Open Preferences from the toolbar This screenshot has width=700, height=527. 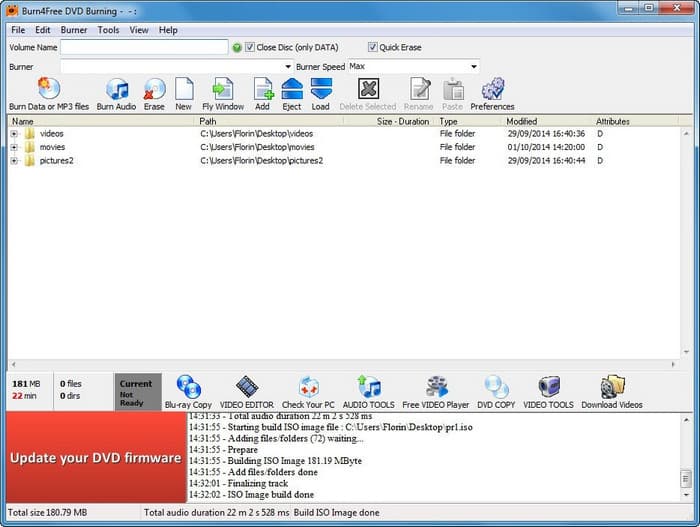492,90
